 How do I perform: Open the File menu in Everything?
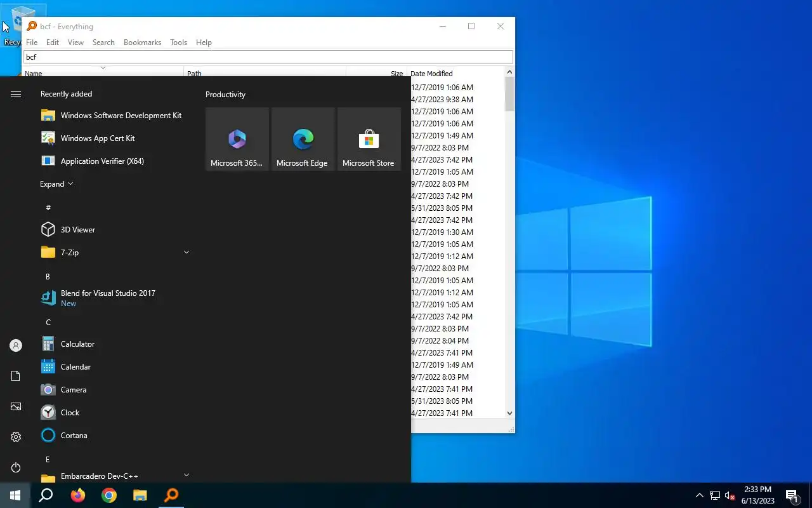click(x=32, y=43)
